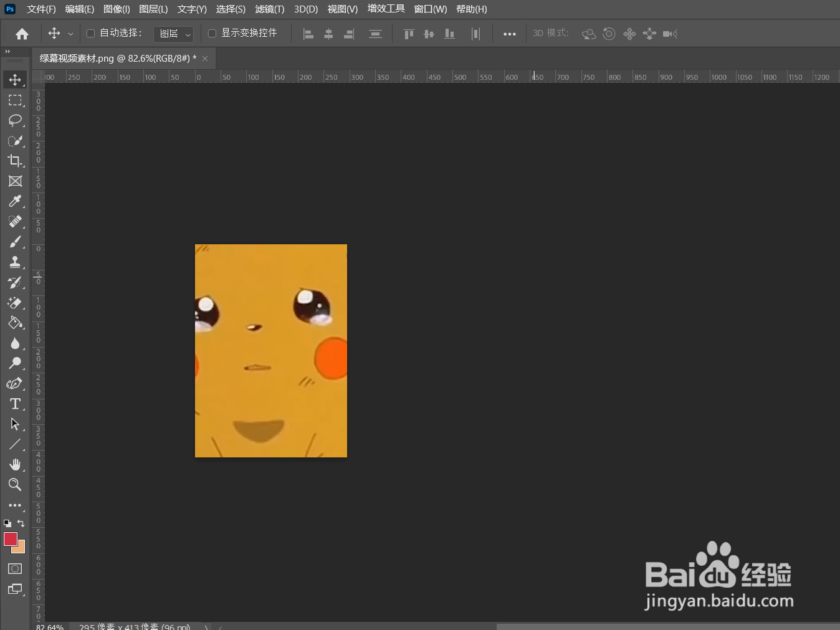The image size is (840, 630).
Task: Select the Lasso tool
Action: (x=15, y=120)
